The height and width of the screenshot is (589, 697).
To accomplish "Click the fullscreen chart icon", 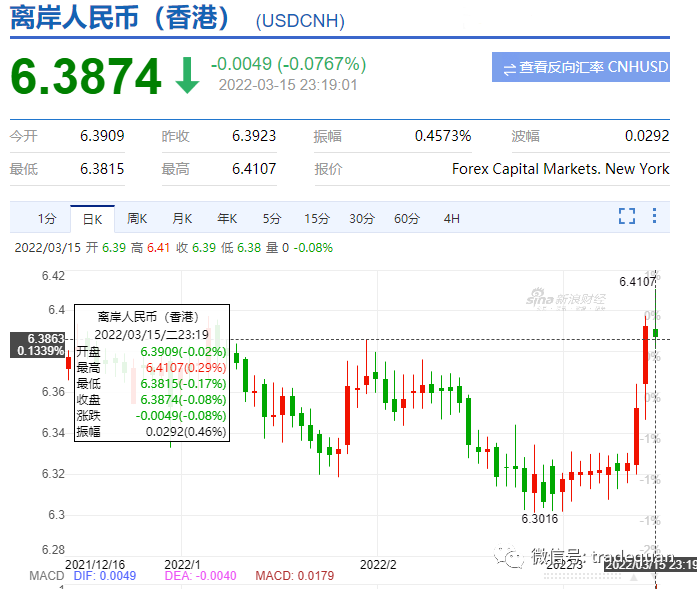I will [627, 216].
